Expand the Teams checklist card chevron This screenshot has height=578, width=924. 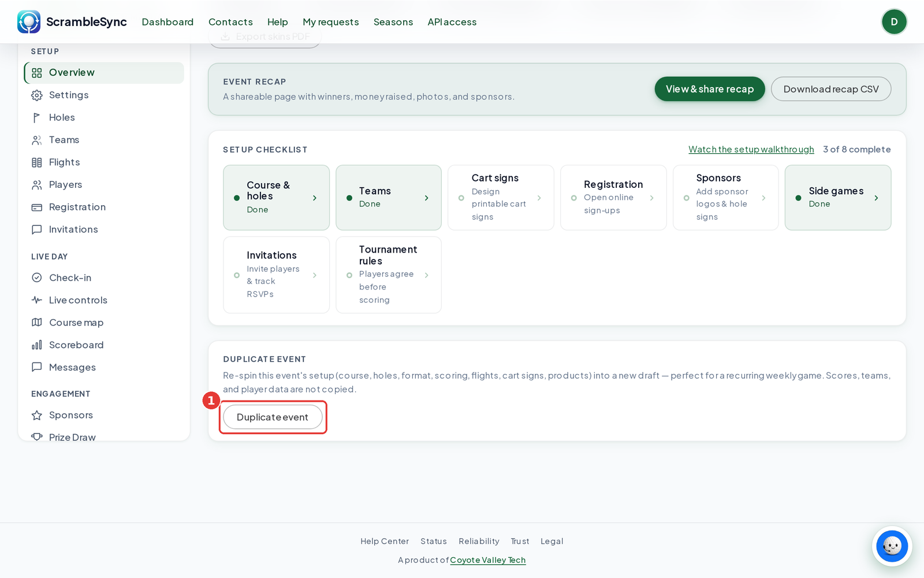pyautogui.click(x=427, y=198)
